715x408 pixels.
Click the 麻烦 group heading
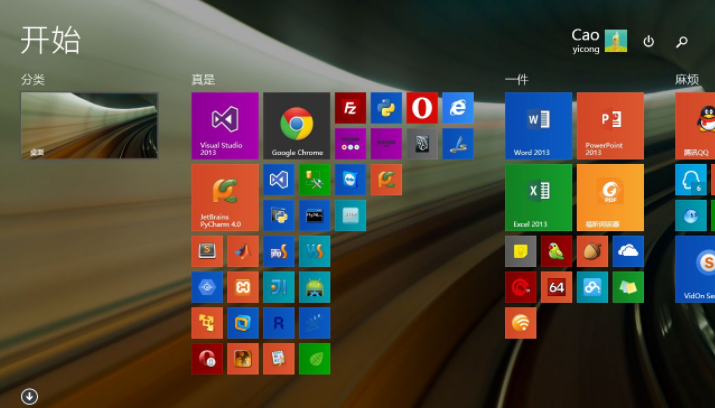coord(687,80)
